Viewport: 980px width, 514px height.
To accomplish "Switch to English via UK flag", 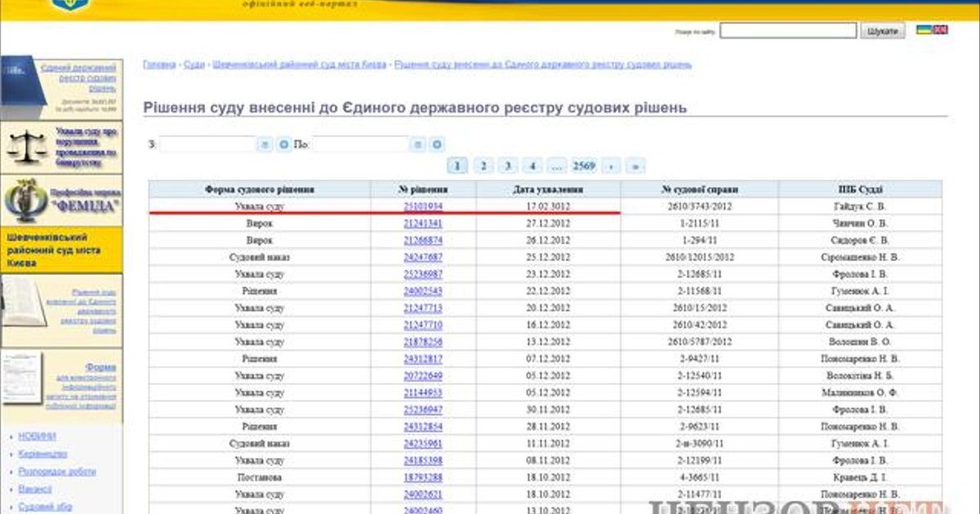I will 941,29.
